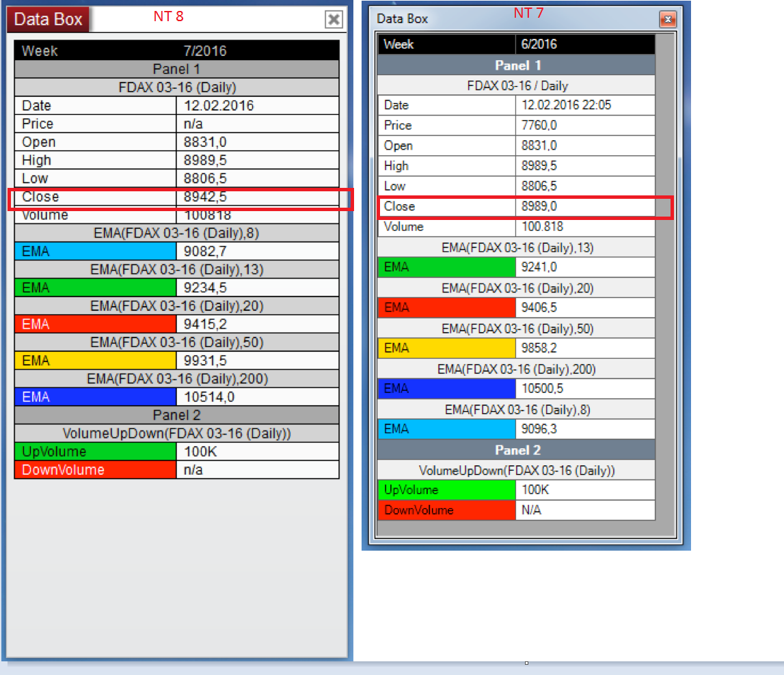The width and height of the screenshot is (784, 675).
Task: Click yellow EMA 50 swatch in NT 7
Action: pyautogui.click(x=446, y=348)
